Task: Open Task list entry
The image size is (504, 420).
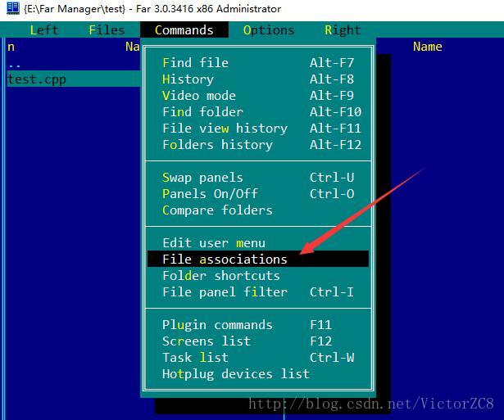Action: [x=258, y=358]
